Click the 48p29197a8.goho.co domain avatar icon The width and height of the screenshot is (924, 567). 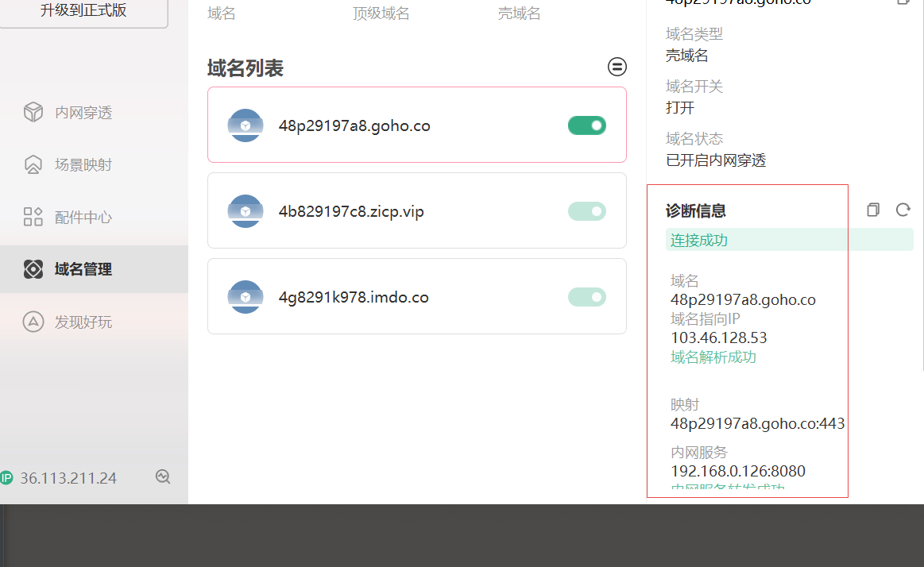(245, 125)
